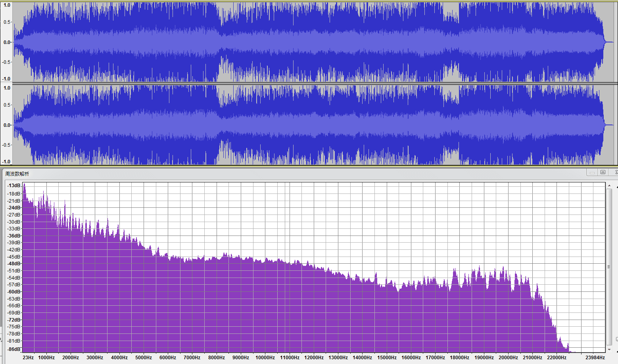Click the -36dB axis label

14,236
